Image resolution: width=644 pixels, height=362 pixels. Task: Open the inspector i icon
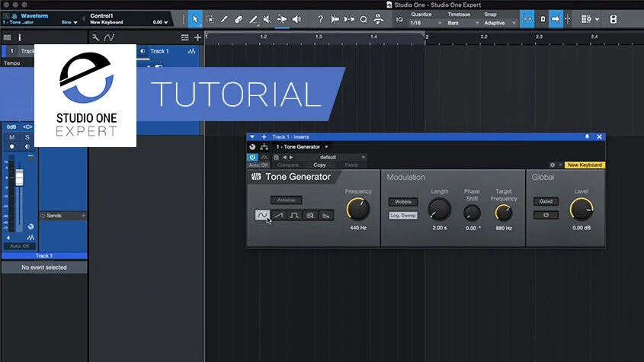click(19, 38)
